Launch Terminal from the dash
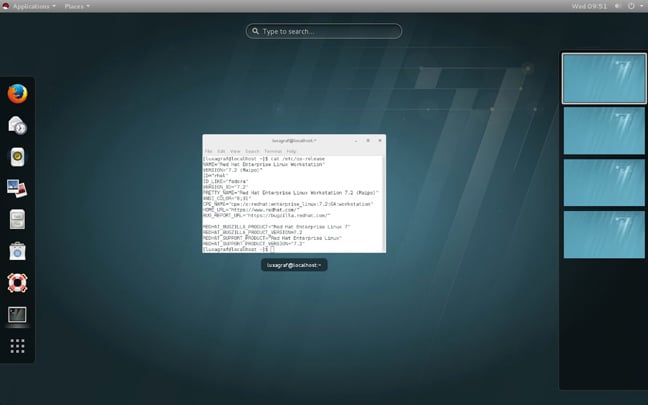This screenshot has width=648, height=405. (17, 315)
